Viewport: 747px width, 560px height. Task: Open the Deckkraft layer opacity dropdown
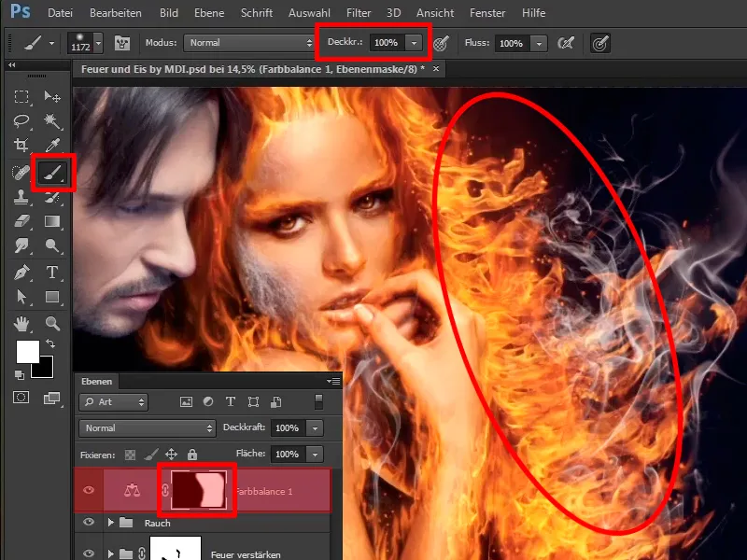pyautogui.click(x=315, y=428)
